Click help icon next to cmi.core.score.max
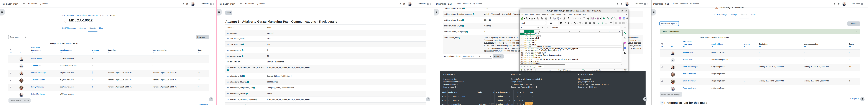This screenshot has width=868, height=105. coord(243,44)
